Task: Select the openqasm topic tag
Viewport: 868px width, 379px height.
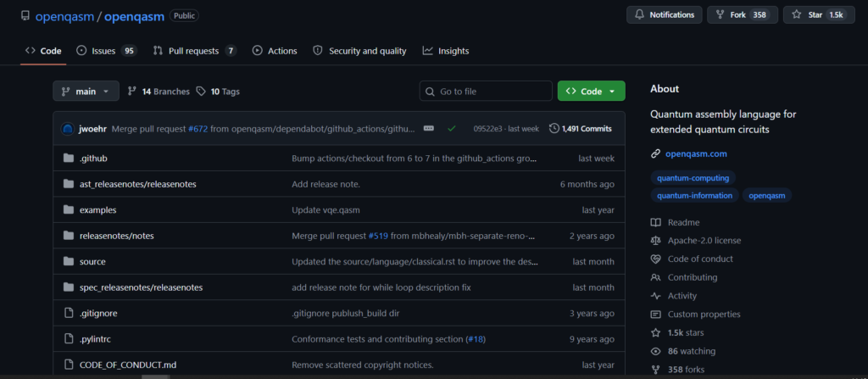Action: point(766,196)
